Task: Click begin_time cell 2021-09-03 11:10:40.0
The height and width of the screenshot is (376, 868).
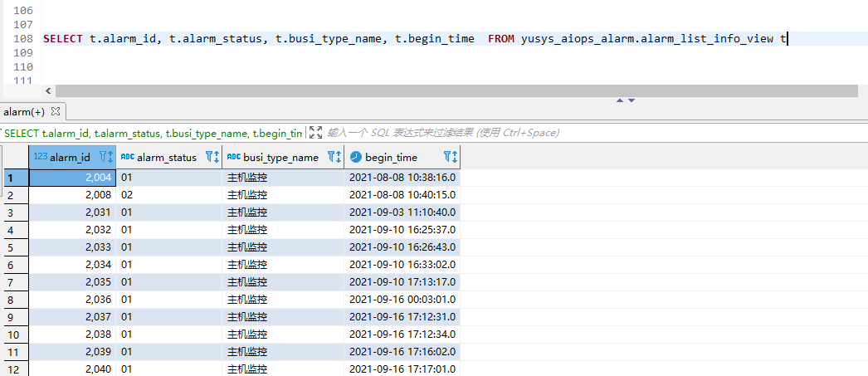Action: click(x=402, y=212)
